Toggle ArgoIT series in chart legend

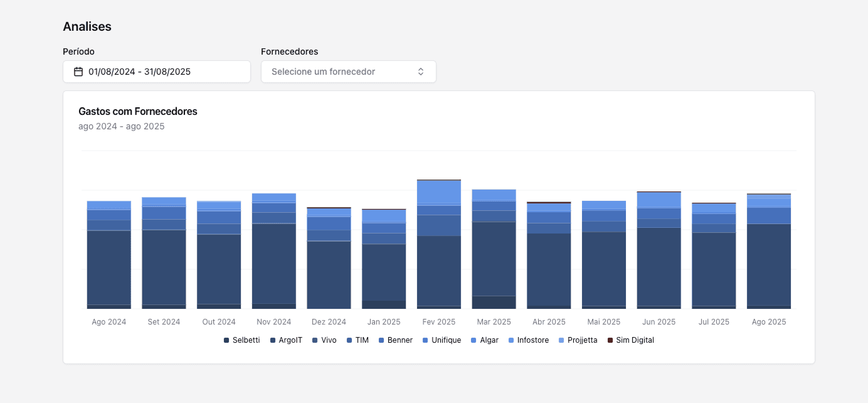286,340
